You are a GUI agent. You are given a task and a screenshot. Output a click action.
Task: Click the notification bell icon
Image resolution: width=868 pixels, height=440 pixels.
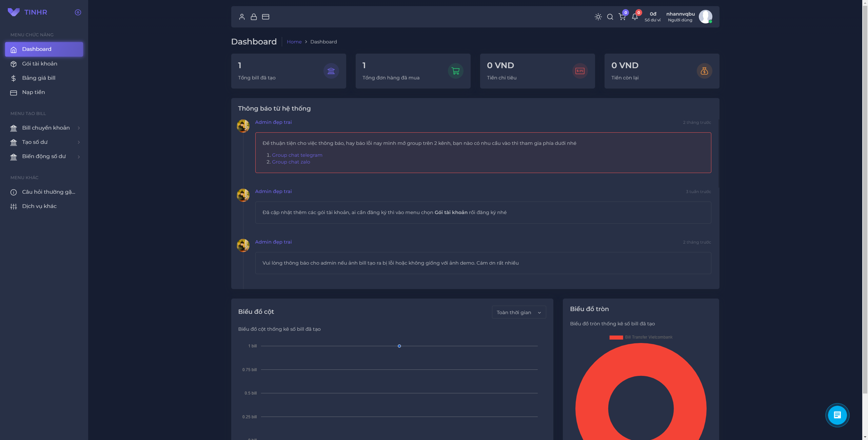coord(634,17)
